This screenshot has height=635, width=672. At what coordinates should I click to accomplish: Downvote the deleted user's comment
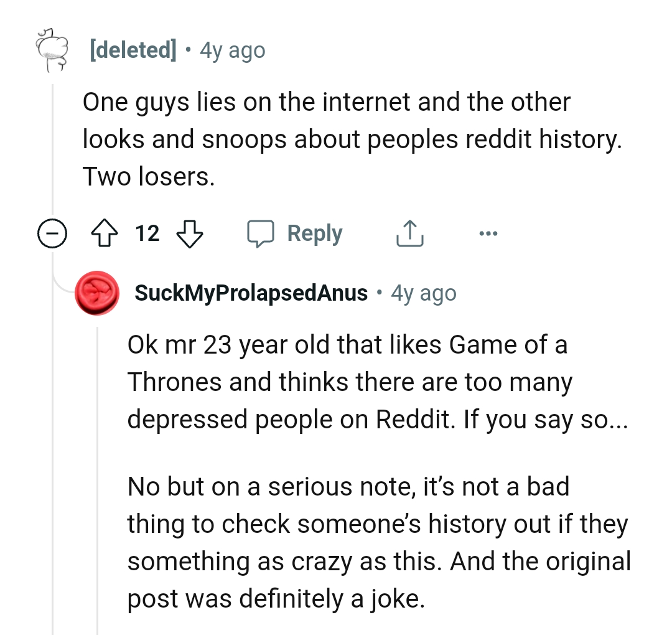pyautogui.click(x=190, y=233)
